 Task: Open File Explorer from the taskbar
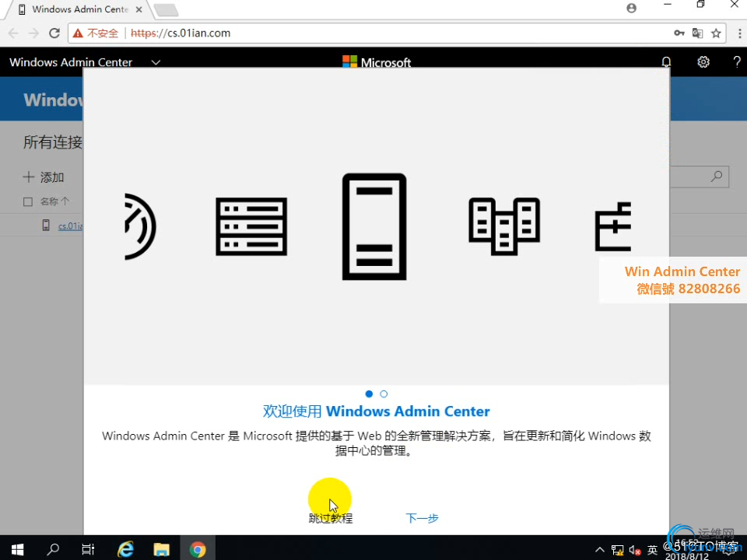click(162, 549)
